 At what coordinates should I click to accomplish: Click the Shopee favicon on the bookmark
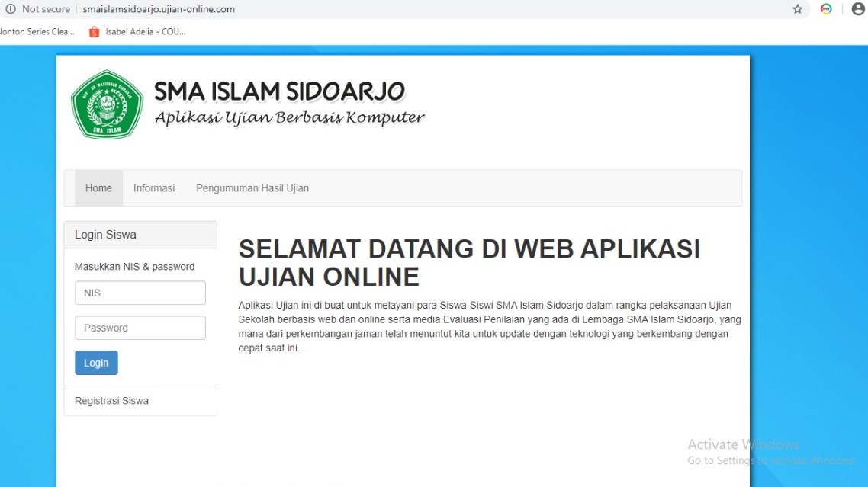point(94,31)
